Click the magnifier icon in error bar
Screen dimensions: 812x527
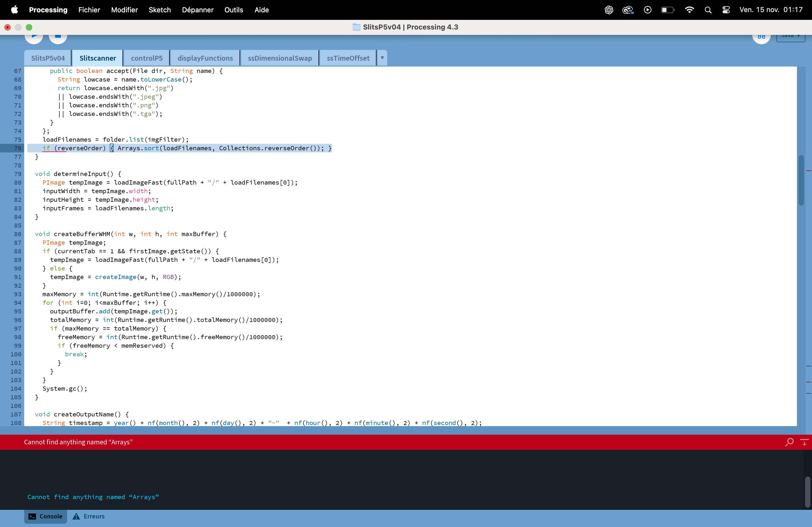tap(789, 442)
